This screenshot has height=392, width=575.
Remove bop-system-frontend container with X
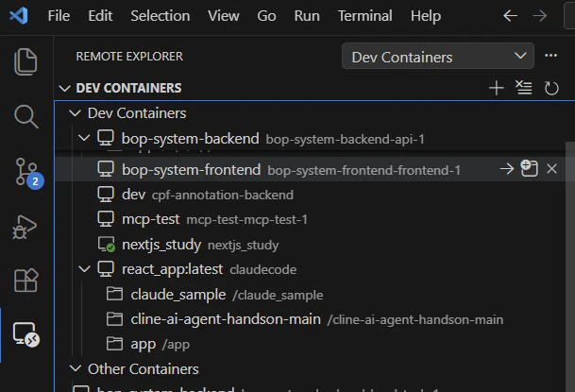551,169
